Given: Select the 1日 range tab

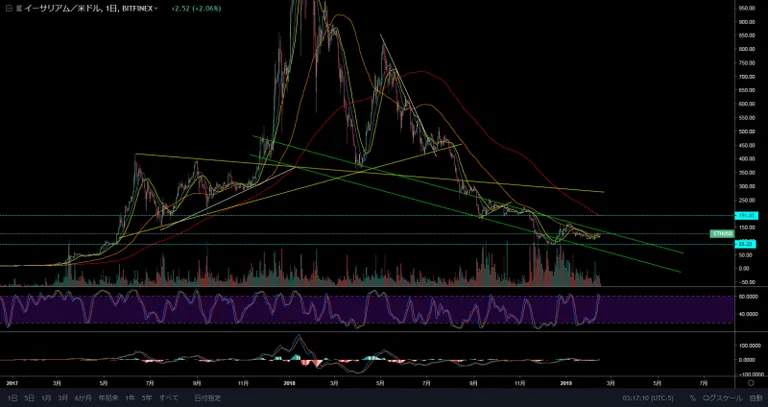Looking at the screenshot, I should click(13, 398).
